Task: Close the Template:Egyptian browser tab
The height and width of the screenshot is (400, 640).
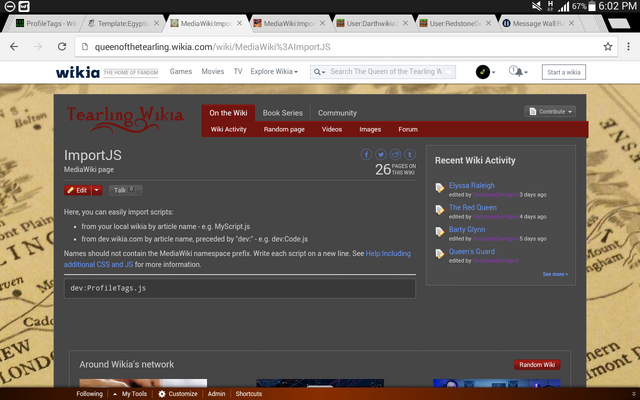Action: [x=156, y=23]
